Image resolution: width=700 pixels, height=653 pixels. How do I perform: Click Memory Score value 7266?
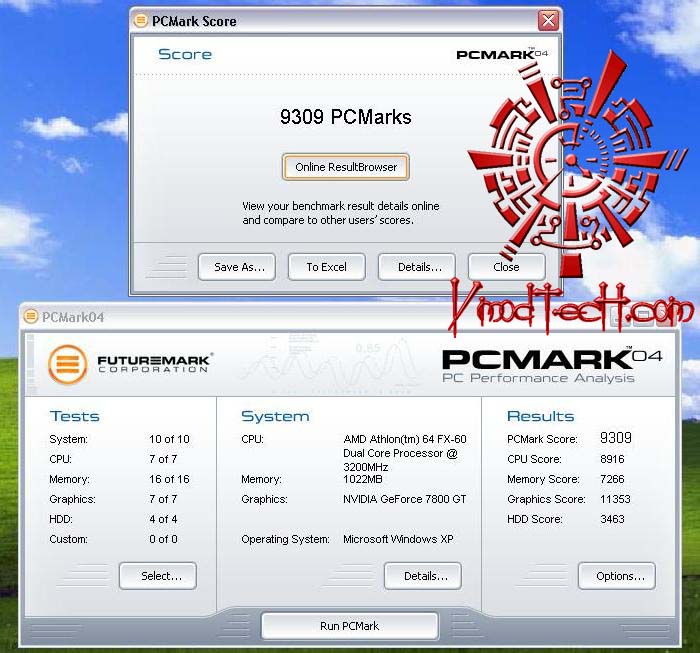[x=612, y=479]
